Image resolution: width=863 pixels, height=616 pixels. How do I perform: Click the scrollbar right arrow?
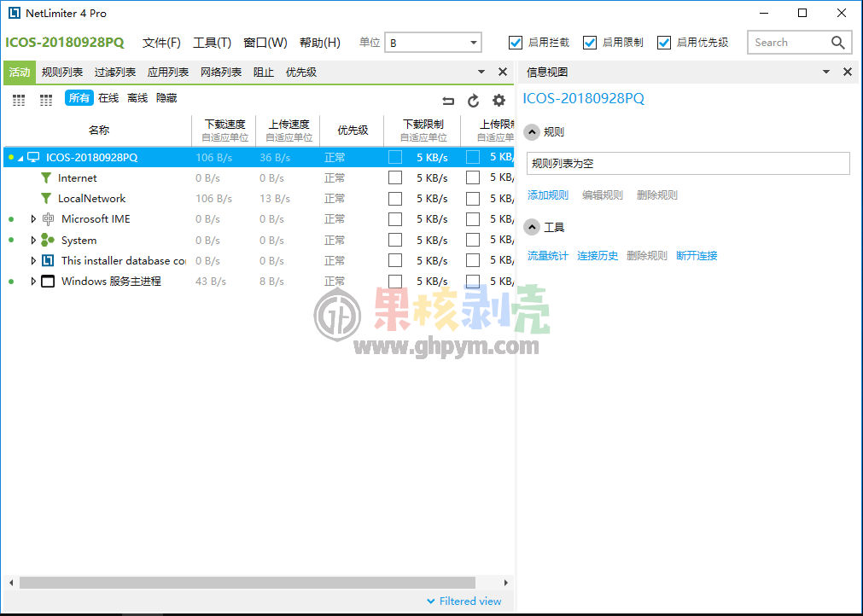point(506,583)
